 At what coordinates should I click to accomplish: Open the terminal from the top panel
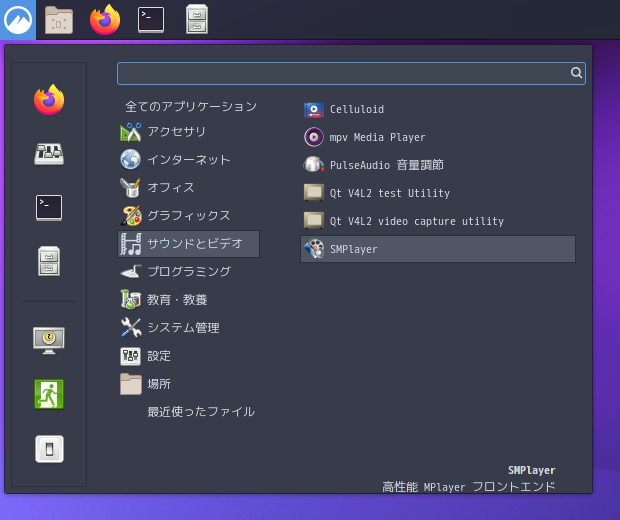tap(151, 20)
